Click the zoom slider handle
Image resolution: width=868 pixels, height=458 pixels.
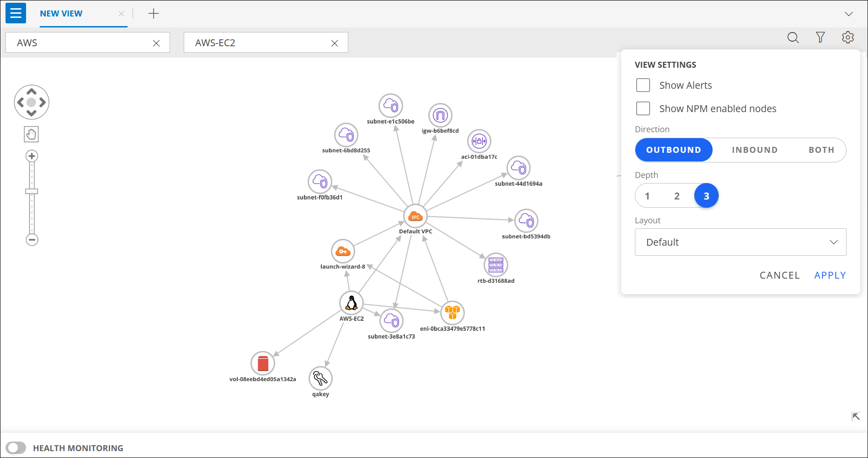point(32,191)
